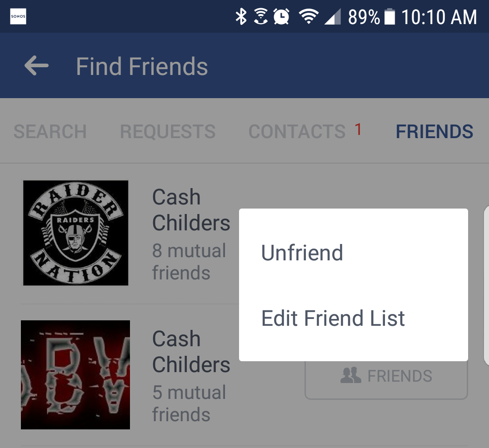The width and height of the screenshot is (489, 448).
Task: Tap the screen mirroring status icon
Action: point(260,16)
